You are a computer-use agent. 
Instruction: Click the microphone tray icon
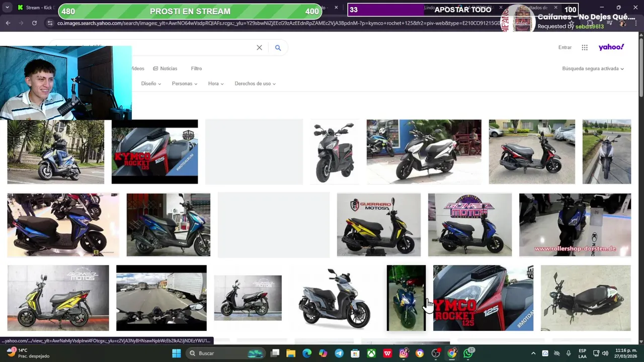[x=569, y=353]
